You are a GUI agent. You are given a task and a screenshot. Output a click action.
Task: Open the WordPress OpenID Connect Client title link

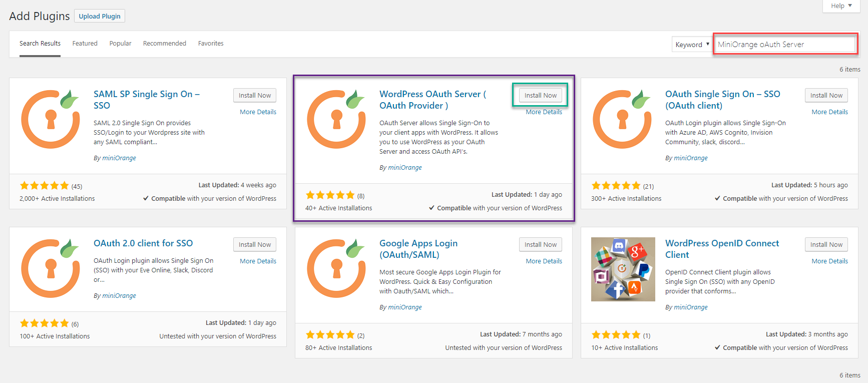tap(722, 249)
